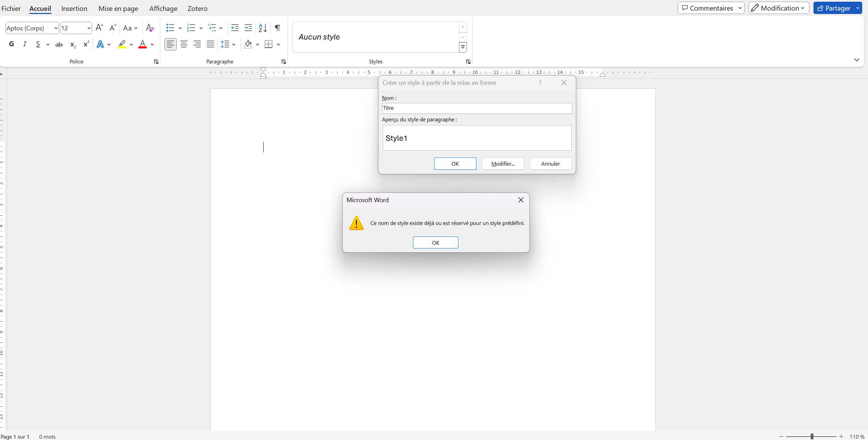Toggle left text alignment
The image size is (868, 440).
(171, 44)
